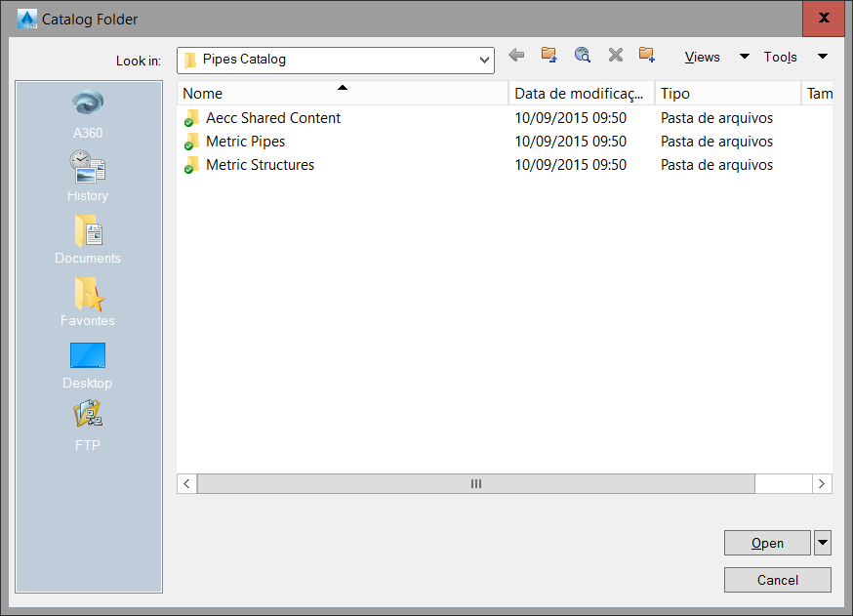853x616 pixels.
Task: Open FTP locations in the sidebar
Action: pyautogui.click(x=88, y=426)
